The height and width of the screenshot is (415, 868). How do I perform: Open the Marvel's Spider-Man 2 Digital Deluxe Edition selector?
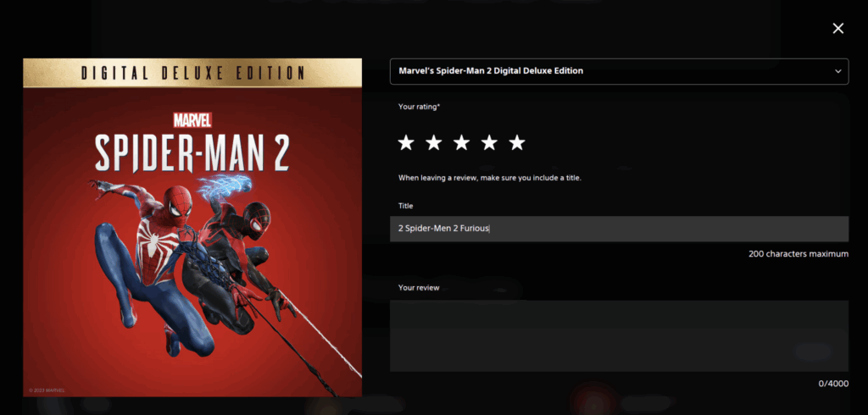pyautogui.click(x=619, y=71)
